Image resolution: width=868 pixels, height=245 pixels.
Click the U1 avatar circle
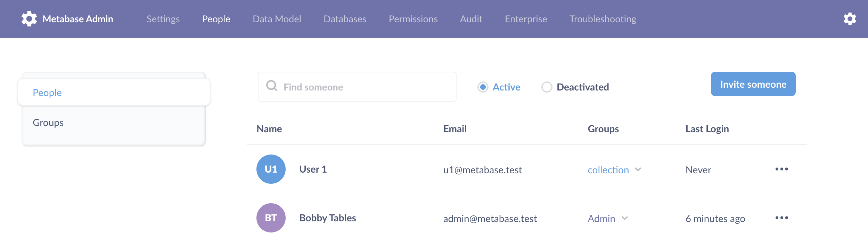click(271, 169)
